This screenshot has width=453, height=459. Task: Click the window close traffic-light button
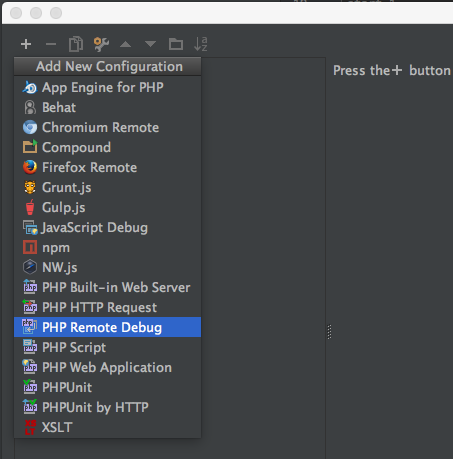click(x=16, y=13)
